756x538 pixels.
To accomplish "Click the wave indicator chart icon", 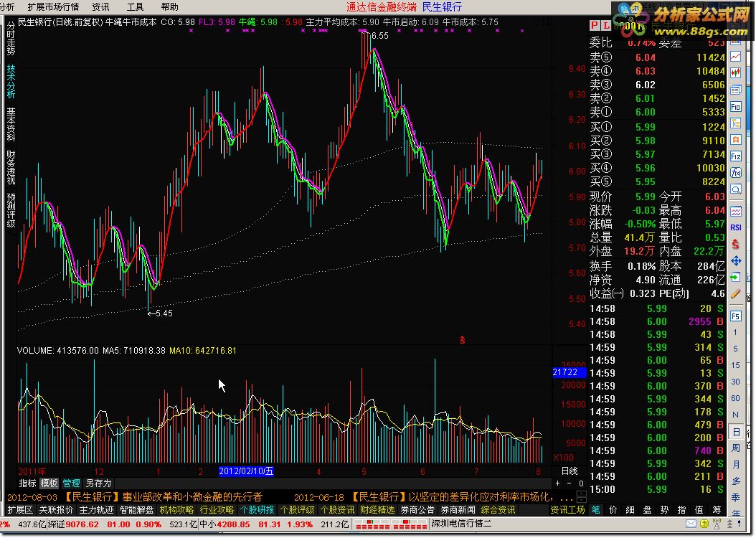I will 736,211.
